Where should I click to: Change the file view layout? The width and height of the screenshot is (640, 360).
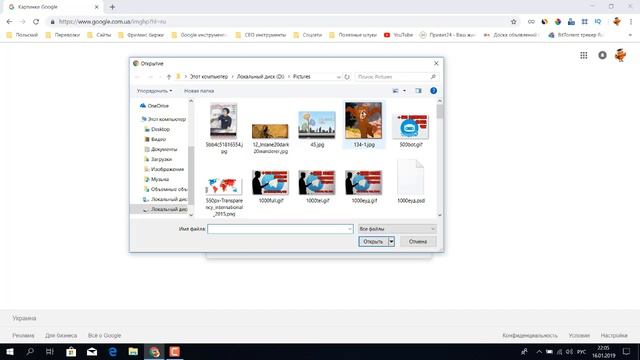(x=396, y=91)
